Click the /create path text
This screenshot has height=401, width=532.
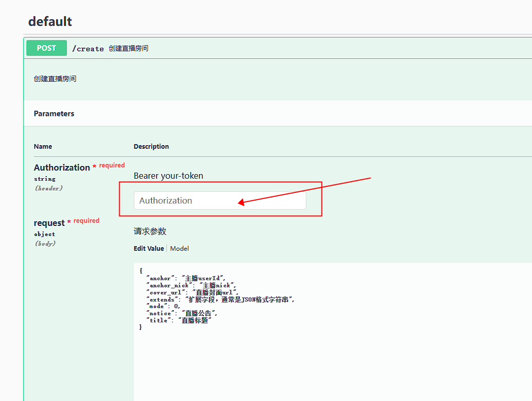click(x=88, y=49)
